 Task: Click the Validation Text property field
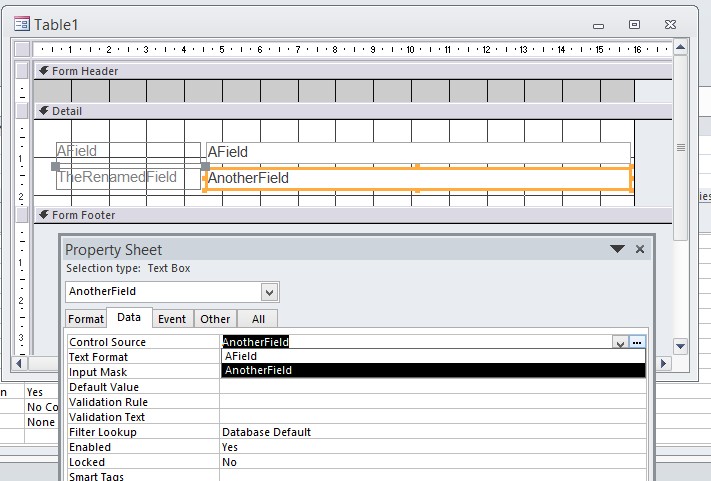(x=433, y=416)
